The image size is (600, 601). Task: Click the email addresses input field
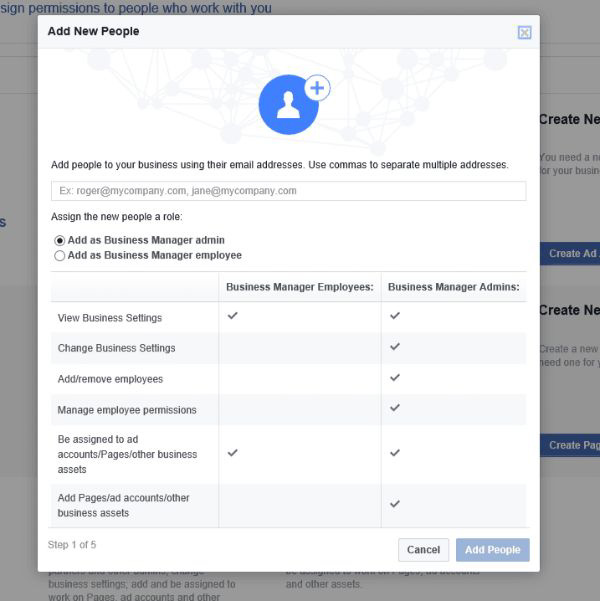tap(288, 191)
